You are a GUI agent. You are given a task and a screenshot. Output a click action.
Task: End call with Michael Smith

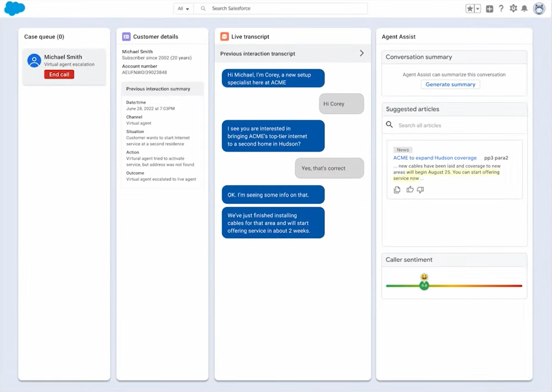tap(59, 74)
